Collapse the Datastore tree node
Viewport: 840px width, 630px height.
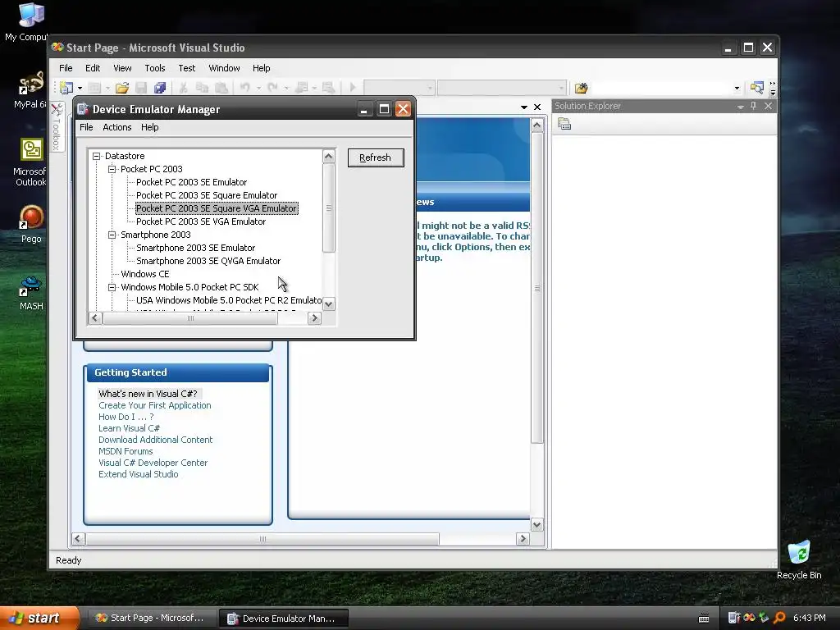point(97,156)
